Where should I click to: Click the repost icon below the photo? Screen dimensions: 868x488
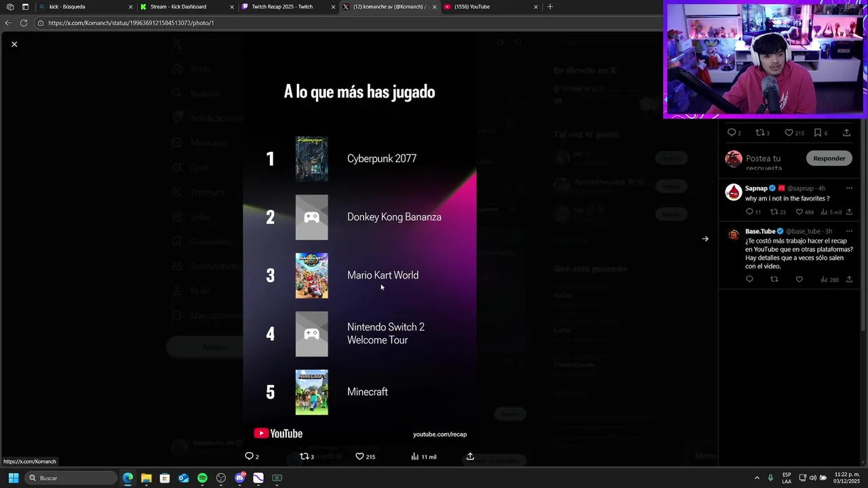click(x=304, y=456)
